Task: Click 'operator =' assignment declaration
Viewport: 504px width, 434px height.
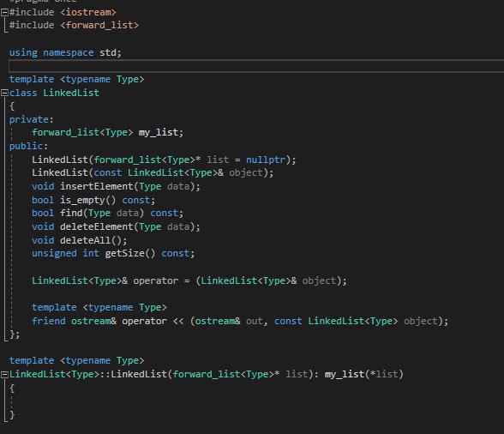Action: pyautogui.click(x=161, y=280)
